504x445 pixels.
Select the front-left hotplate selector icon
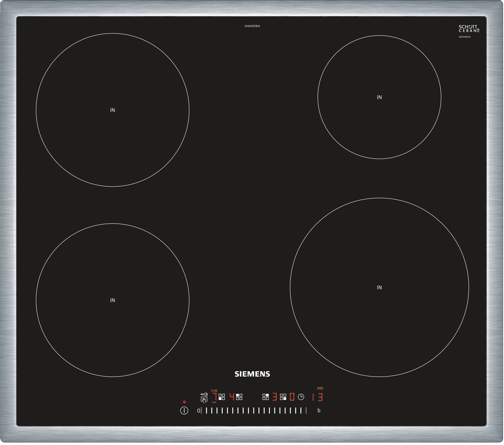222,397
